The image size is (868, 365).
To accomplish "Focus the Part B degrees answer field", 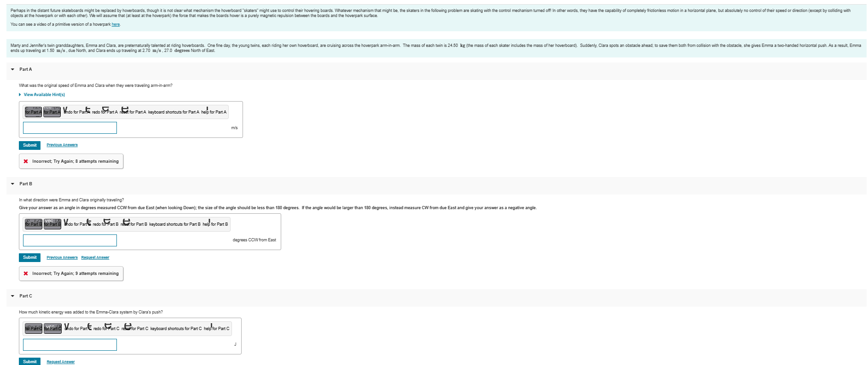I will tap(70, 240).
